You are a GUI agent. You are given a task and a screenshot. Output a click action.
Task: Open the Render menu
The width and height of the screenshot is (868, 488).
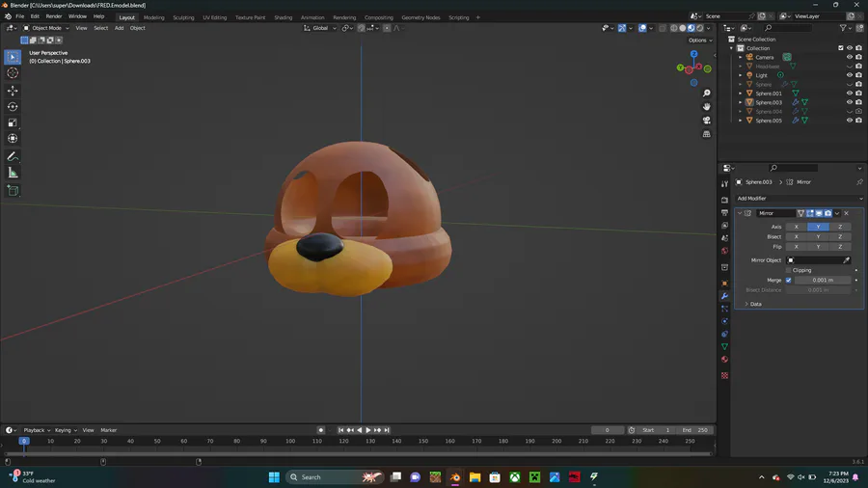(54, 16)
